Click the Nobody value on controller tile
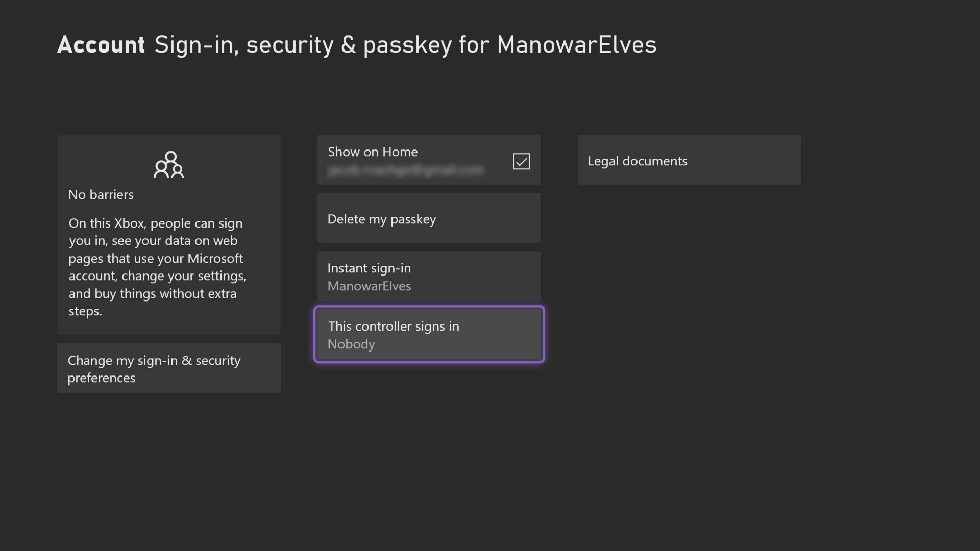Screen dimensions: 980x551 (x=351, y=344)
